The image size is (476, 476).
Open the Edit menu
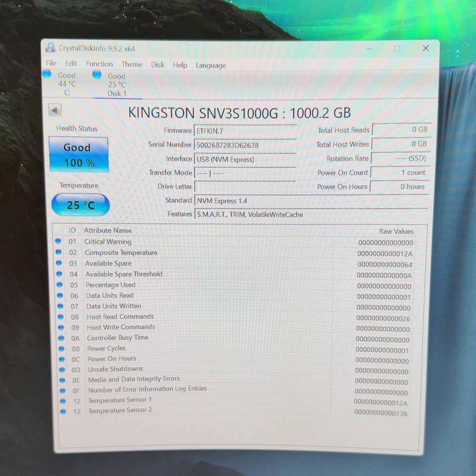pyautogui.click(x=71, y=63)
